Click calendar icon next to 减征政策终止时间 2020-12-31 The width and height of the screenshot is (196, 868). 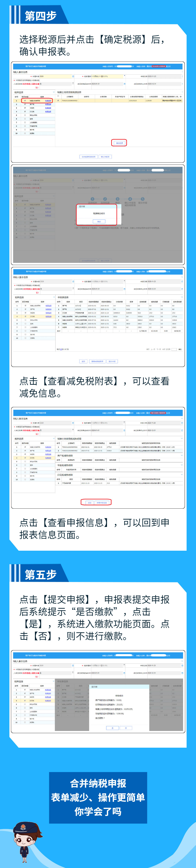pos(182,84)
